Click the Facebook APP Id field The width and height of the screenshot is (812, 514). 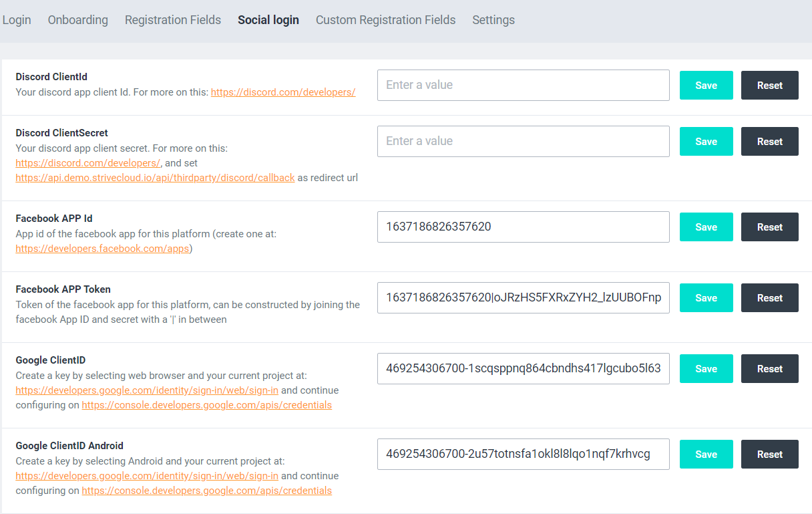point(523,227)
